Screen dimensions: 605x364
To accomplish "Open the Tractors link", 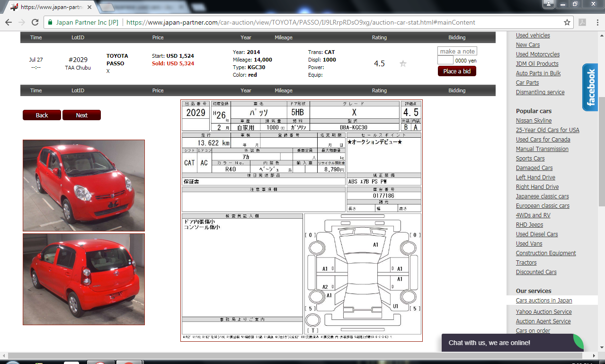I will click(526, 263).
